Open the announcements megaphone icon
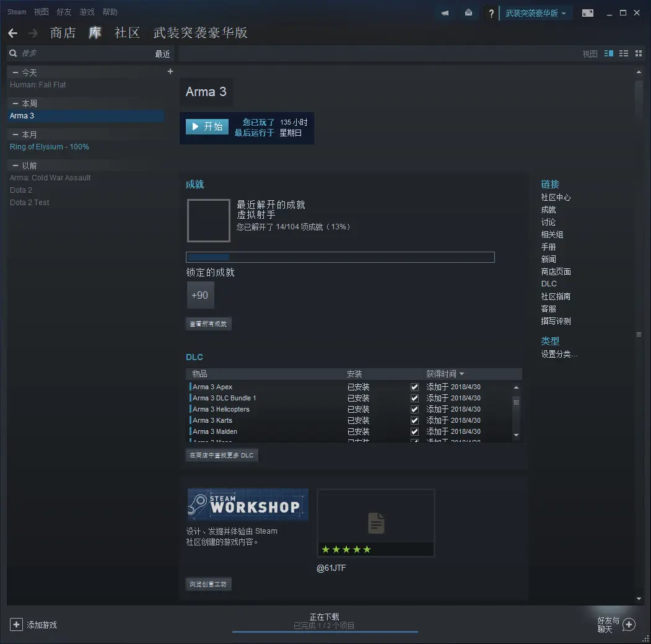The height and width of the screenshot is (644, 651). click(445, 13)
